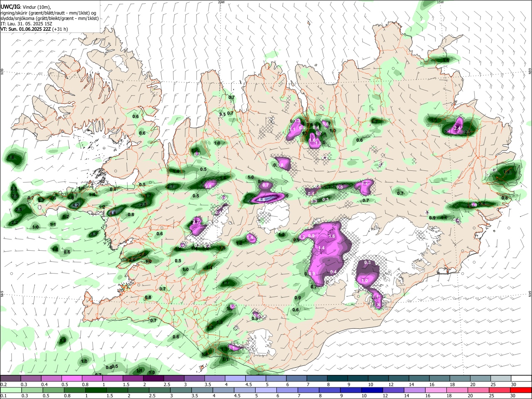Pick bright pink swatch between 0.5 and 0.8, upper row
Viewport: 532px width, 399px height.
71,379
